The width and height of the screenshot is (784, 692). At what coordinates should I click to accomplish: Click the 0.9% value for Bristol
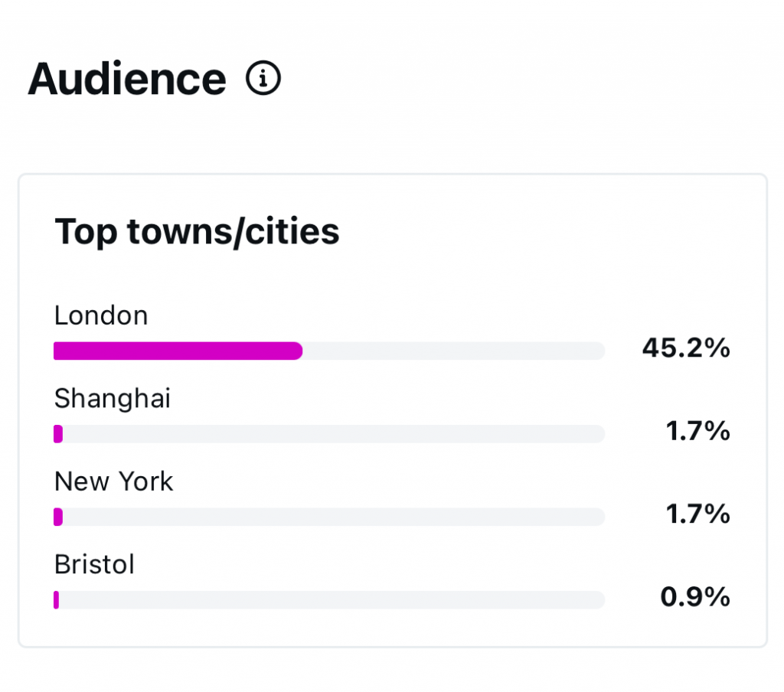click(695, 597)
